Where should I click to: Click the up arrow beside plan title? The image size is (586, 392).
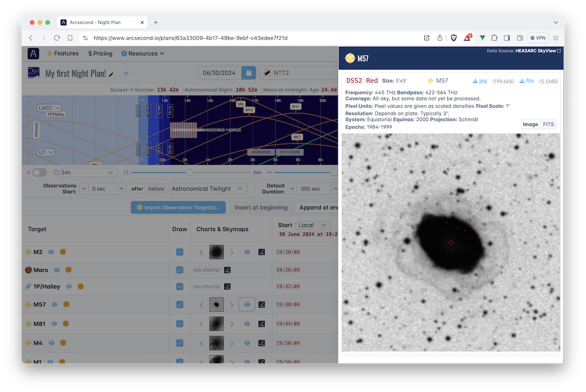point(126,74)
